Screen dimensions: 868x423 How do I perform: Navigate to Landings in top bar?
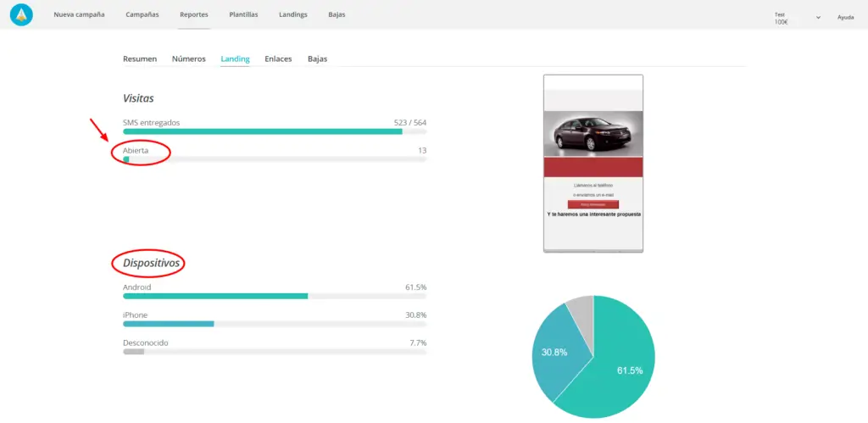pos(293,15)
